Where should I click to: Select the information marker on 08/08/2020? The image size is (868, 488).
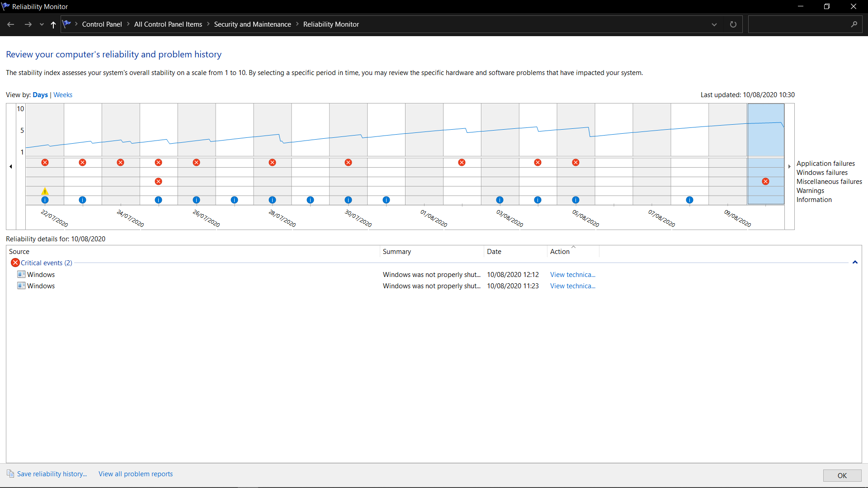click(689, 200)
